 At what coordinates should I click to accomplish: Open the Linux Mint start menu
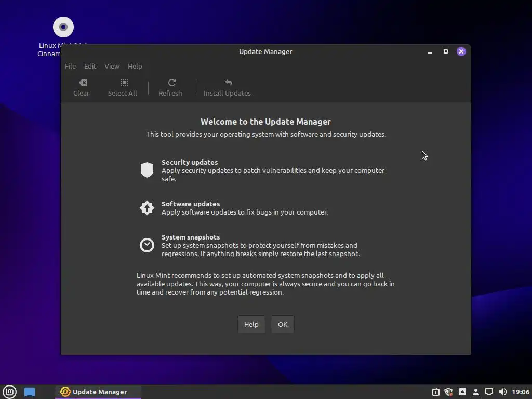point(9,392)
